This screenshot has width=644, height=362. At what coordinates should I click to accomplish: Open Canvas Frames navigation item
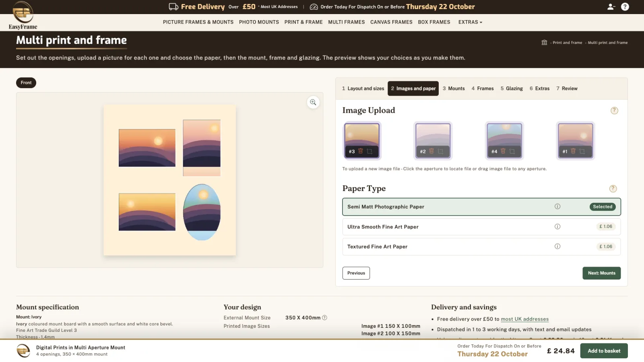391,22
